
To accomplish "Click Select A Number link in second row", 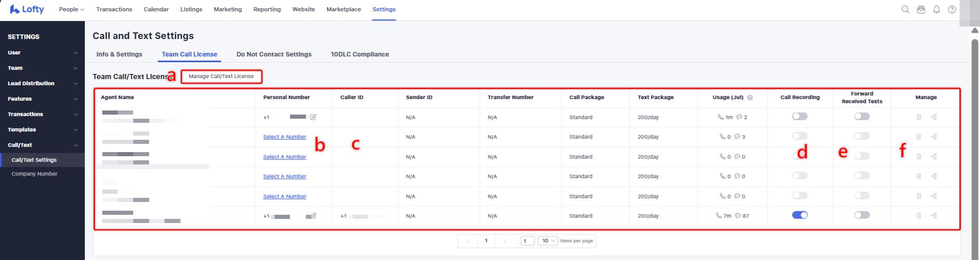I will click(284, 137).
